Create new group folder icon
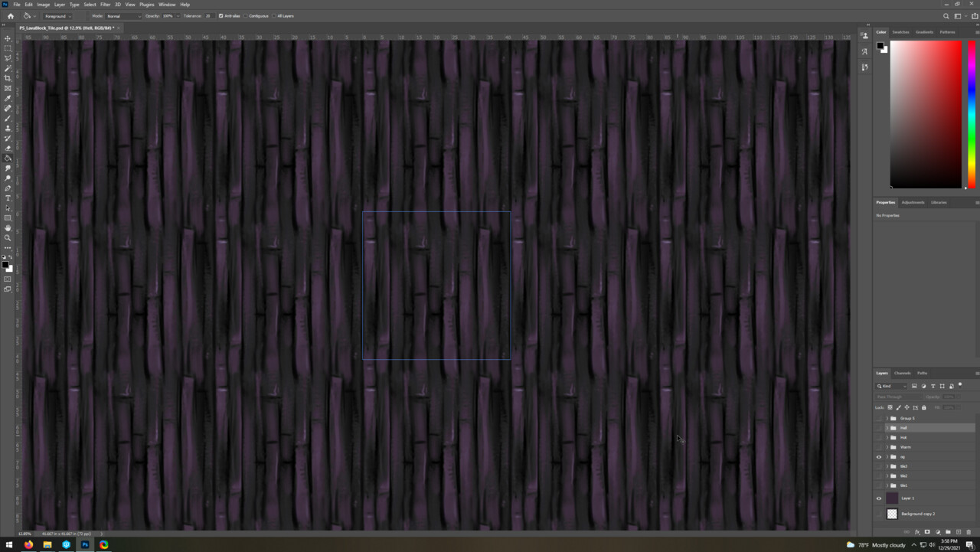This screenshot has width=980, height=552. pos(948,532)
